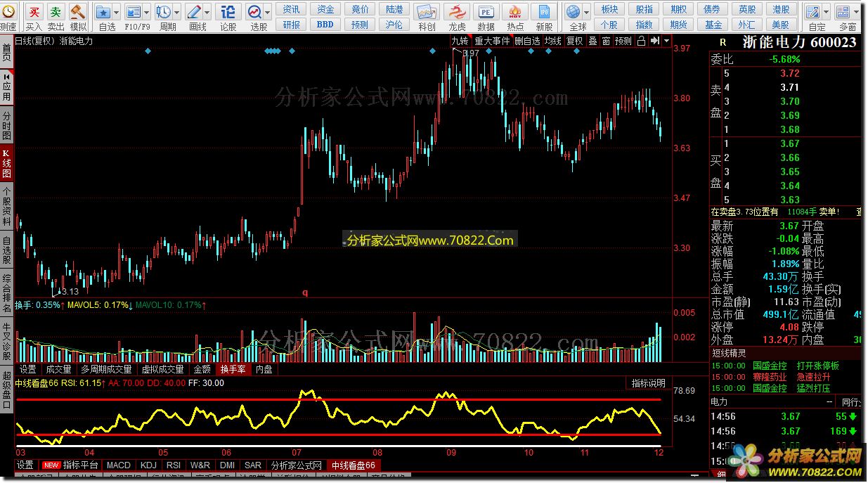Click the 指标说明 indicator description button
Screen dimensions: 868x483
[x=648, y=383]
